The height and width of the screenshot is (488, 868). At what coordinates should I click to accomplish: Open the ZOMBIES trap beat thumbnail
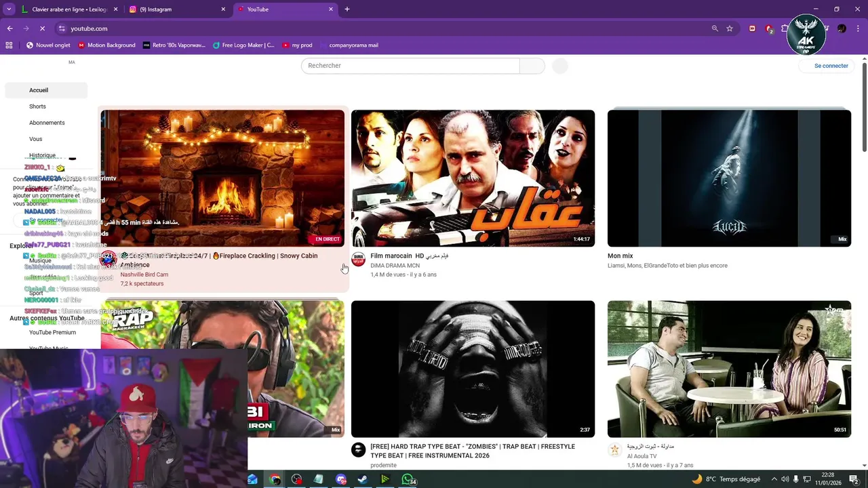[473, 369]
